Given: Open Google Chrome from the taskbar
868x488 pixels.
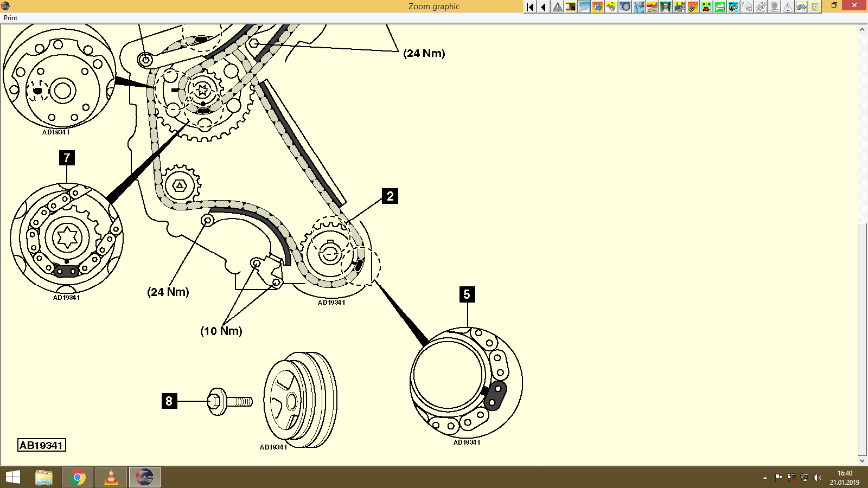Looking at the screenshot, I should point(78,477).
